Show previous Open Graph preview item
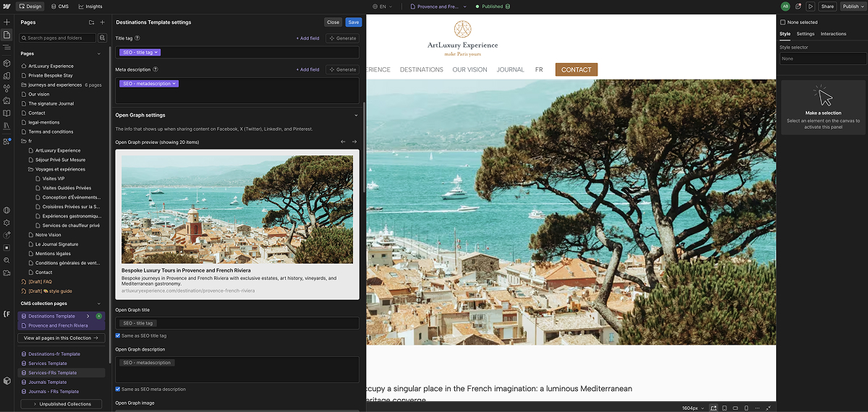 pyautogui.click(x=344, y=142)
